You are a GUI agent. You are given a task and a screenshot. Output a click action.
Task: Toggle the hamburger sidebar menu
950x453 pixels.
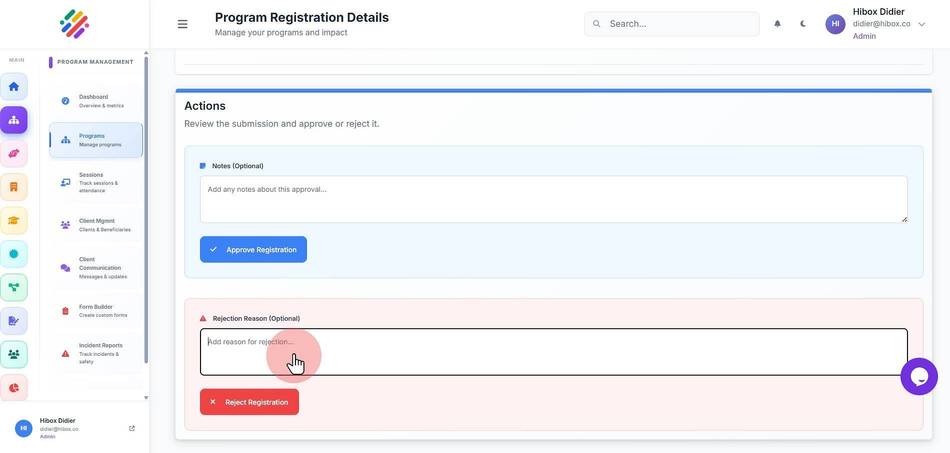[182, 24]
